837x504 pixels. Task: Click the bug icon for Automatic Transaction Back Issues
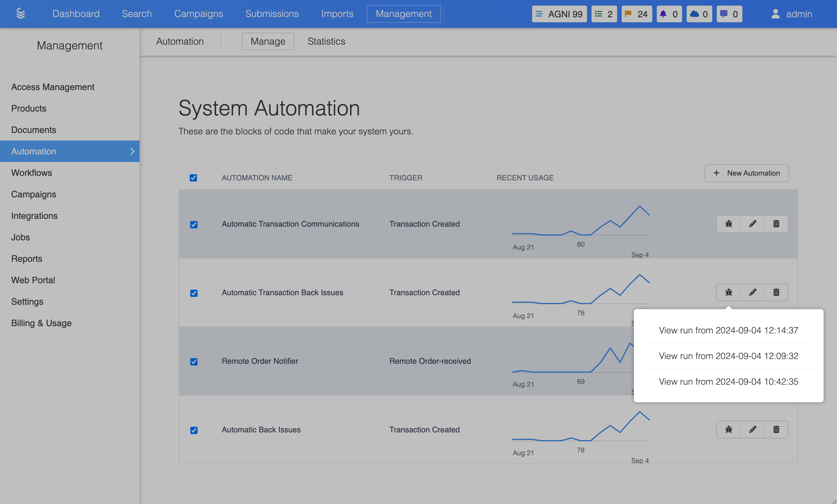point(729,292)
